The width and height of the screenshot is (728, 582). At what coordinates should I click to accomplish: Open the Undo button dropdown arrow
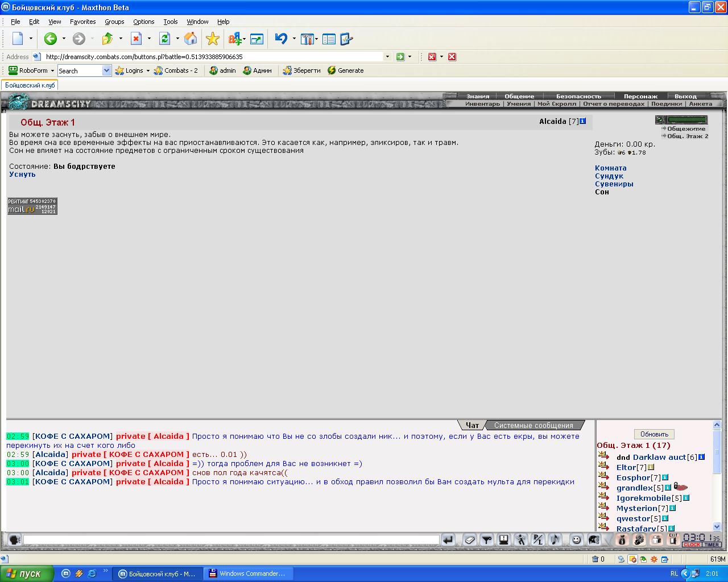pyautogui.click(x=294, y=39)
